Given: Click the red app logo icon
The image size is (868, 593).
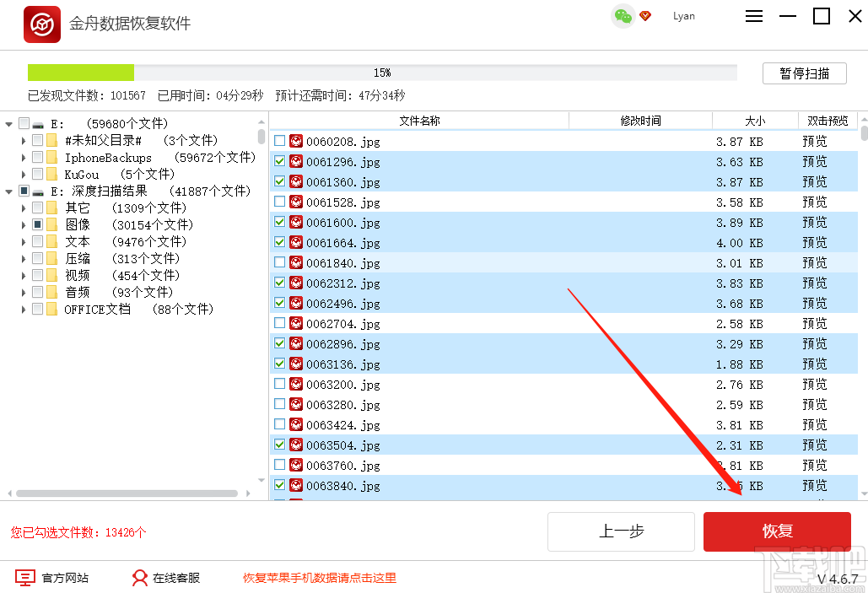Looking at the screenshot, I should click(x=42, y=24).
